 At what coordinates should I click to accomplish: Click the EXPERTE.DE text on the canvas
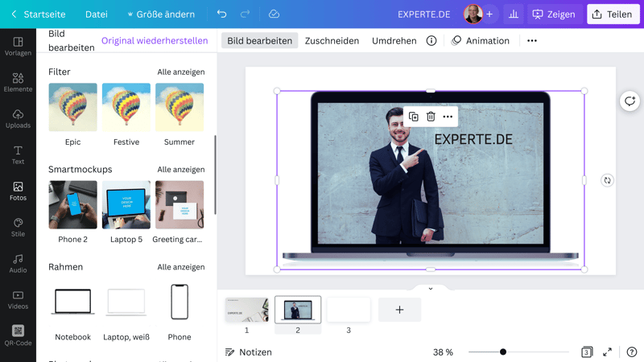[473, 139]
